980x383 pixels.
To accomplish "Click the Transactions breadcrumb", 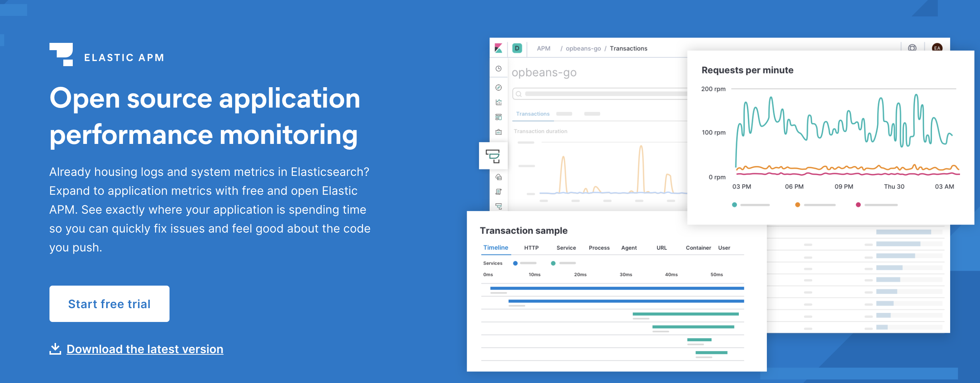I will (629, 48).
